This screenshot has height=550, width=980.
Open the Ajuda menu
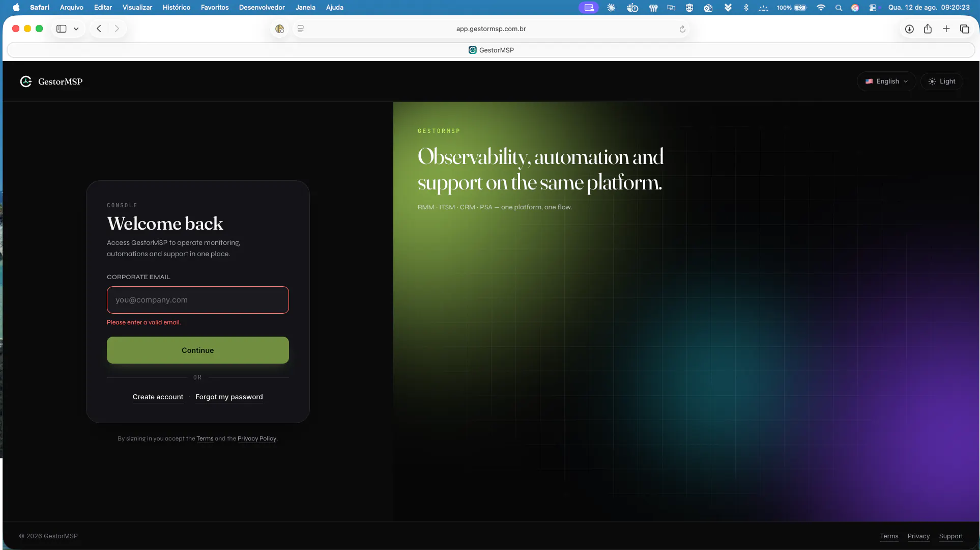pyautogui.click(x=335, y=7)
